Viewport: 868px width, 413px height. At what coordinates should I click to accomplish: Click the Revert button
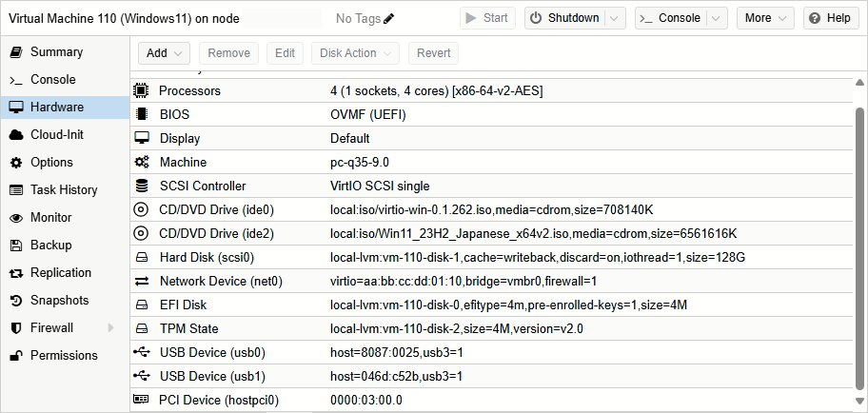click(433, 53)
